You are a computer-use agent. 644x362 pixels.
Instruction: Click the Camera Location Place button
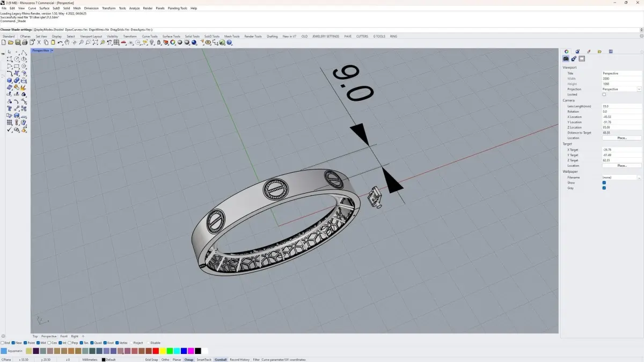(621, 138)
